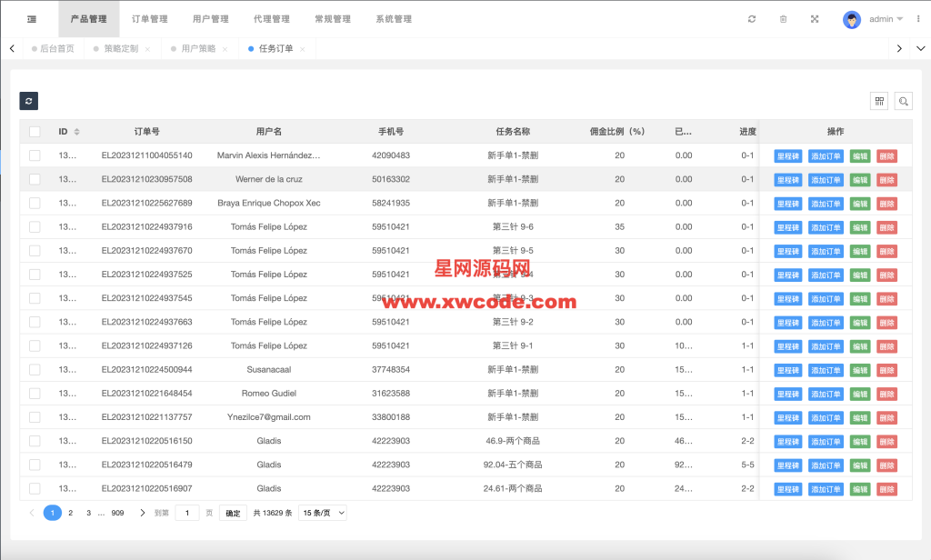Check the row for Werner de la cruz
This screenshot has height=560, width=931.
click(35, 179)
